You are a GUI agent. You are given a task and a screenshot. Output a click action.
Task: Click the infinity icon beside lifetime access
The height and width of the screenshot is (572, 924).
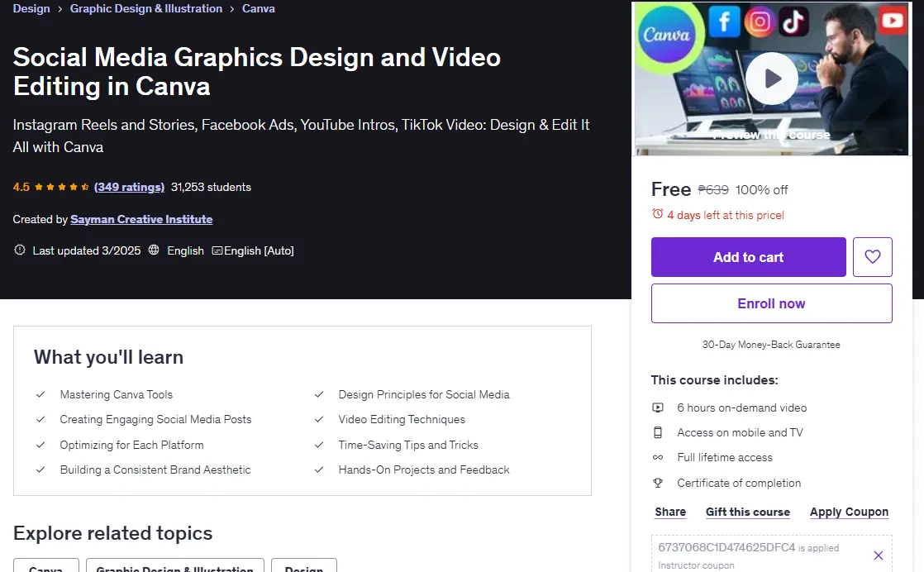658,458
